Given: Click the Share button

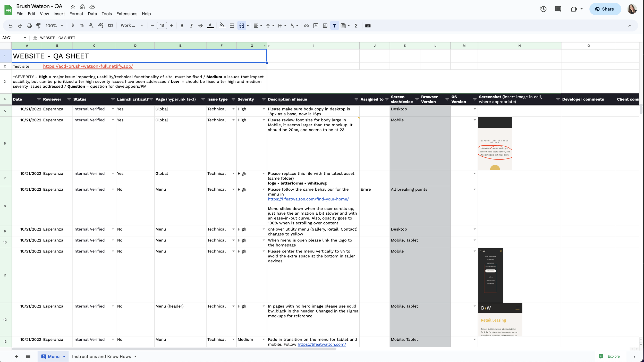Looking at the screenshot, I should pos(605,9).
